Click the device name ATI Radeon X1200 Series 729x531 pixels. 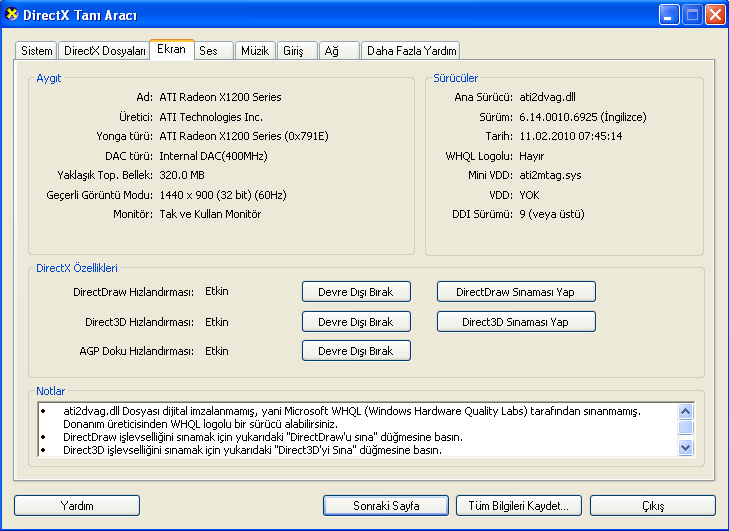(220, 97)
